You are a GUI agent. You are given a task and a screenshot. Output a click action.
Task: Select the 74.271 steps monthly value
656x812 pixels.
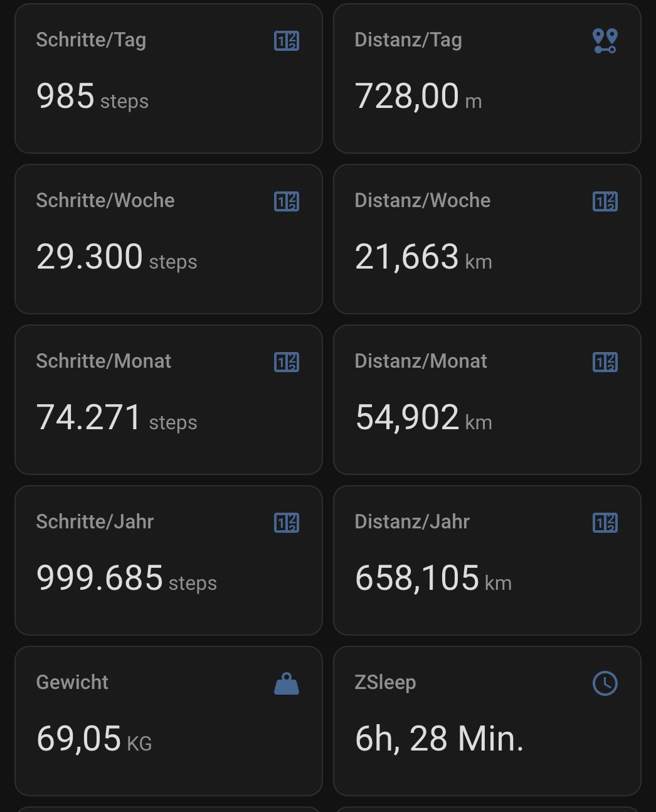pos(117,418)
